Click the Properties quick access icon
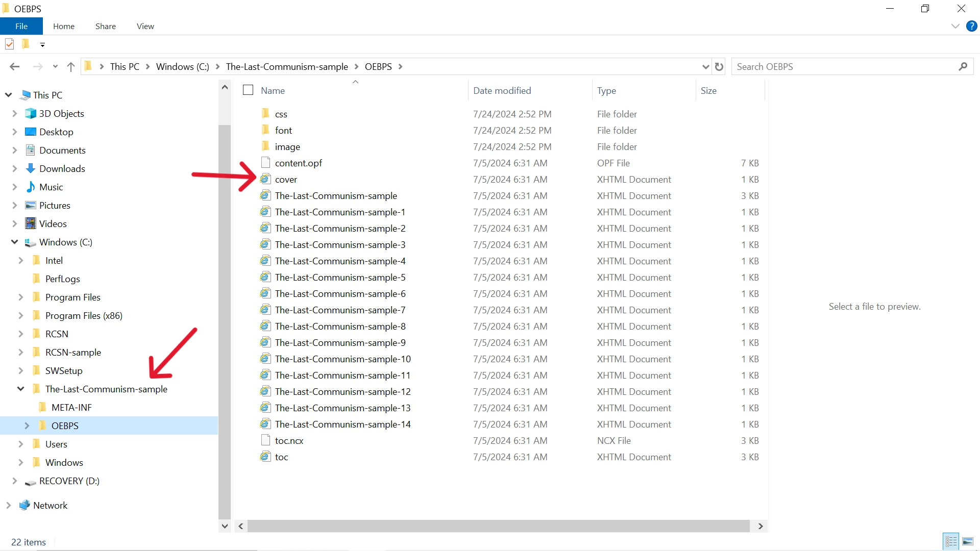This screenshot has width=980, height=551. tap(10, 44)
